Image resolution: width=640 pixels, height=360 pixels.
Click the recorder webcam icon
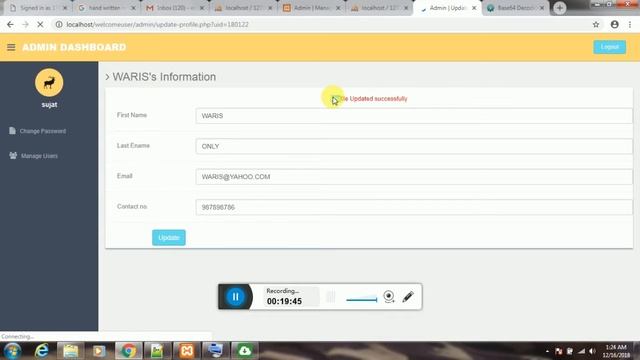(x=389, y=296)
